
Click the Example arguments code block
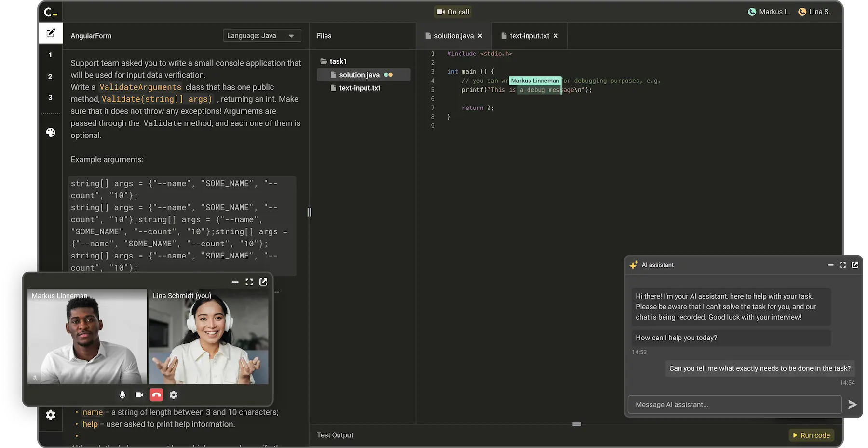coord(182,226)
